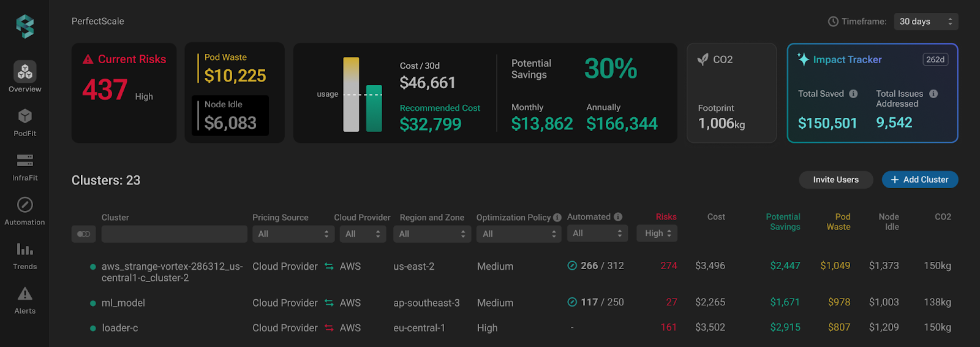Viewport: 980px width, 347px height.
Task: Open the PodFit sidebar section
Action: (x=25, y=123)
